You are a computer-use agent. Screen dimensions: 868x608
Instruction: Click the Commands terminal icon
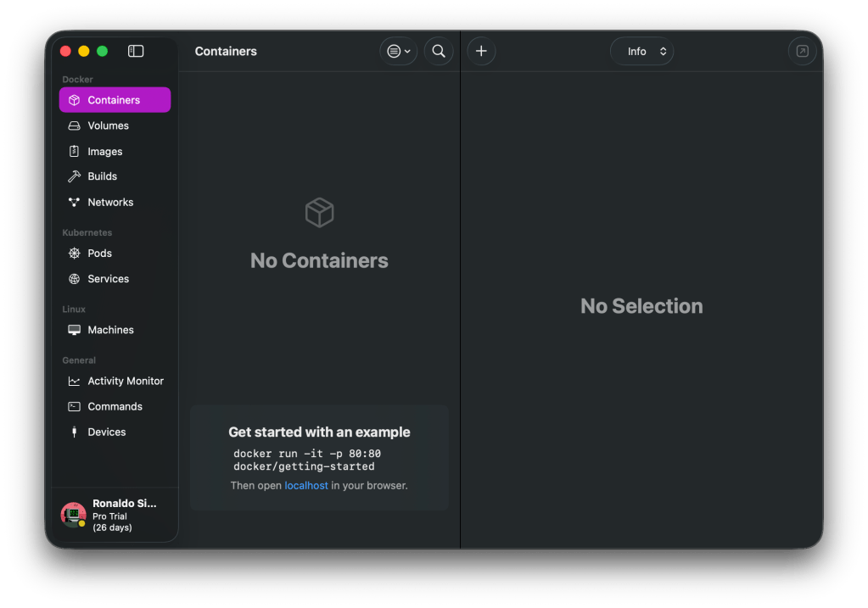click(74, 407)
